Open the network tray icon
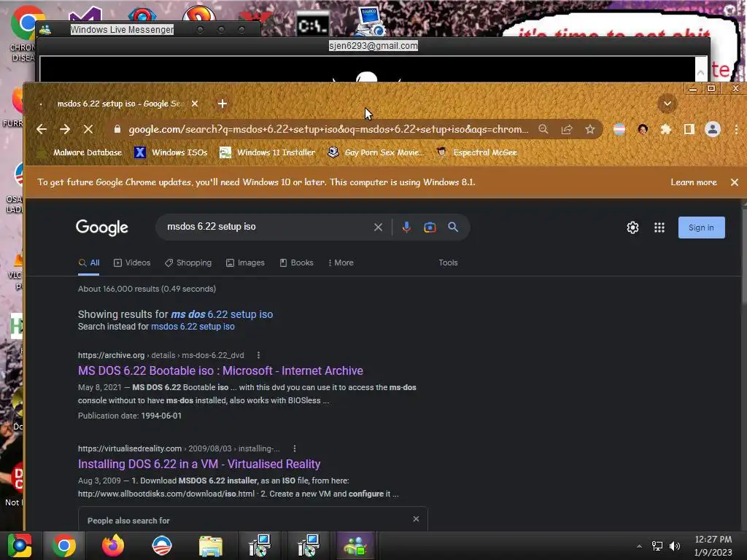 (x=657, y=546)
